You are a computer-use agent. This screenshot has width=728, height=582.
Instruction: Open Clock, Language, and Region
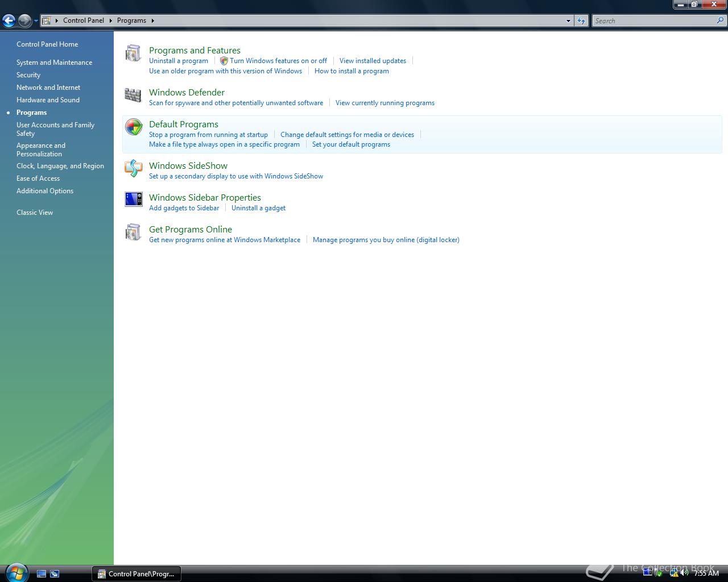point(60,166)
